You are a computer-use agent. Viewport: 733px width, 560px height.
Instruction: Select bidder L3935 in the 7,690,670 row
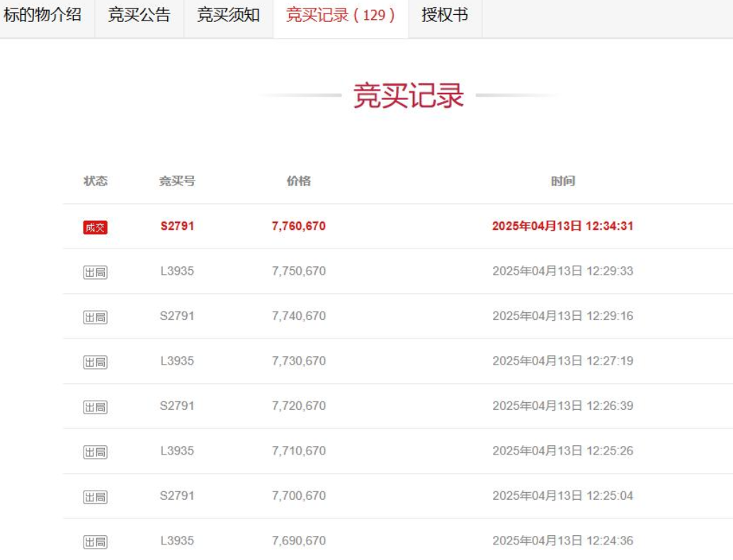coord(177,540)
